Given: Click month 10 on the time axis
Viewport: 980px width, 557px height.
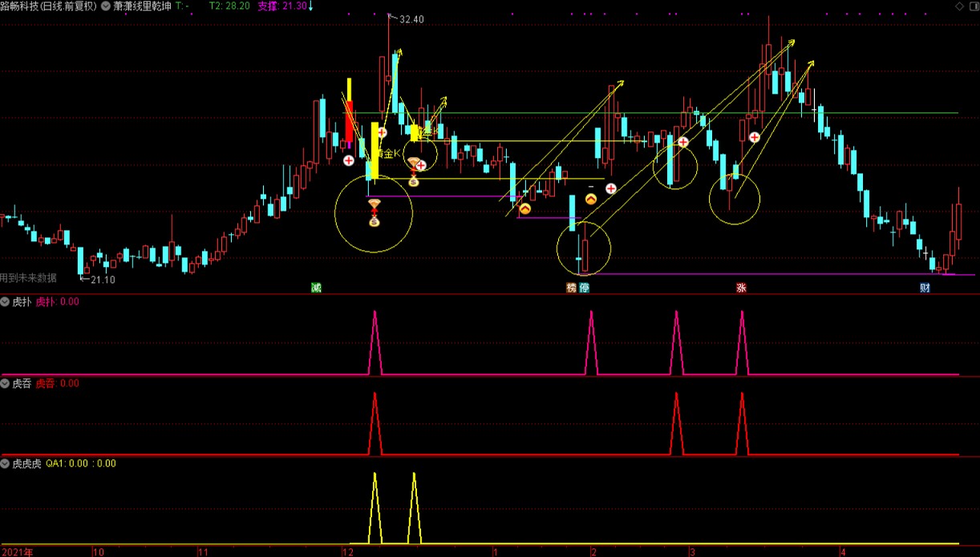Looking at the screenshot, I should coord(99,551).
